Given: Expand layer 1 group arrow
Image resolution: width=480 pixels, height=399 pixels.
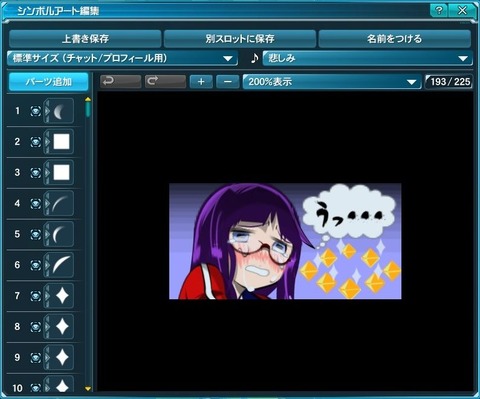Looking at the screenshot, I should tap(47, 111).
